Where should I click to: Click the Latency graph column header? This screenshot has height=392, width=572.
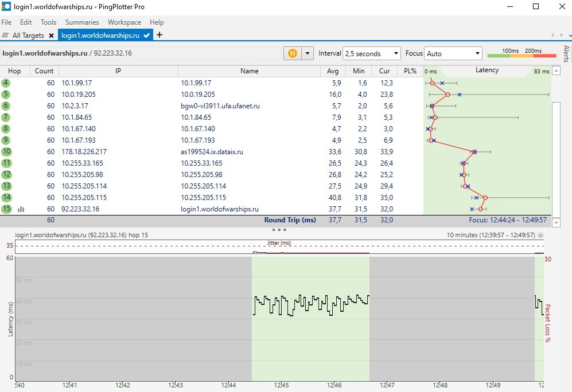487,70
